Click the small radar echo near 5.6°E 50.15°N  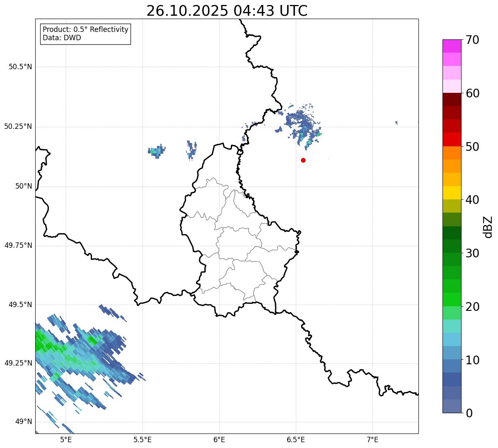pyautogui.click(x=157, y=151)
